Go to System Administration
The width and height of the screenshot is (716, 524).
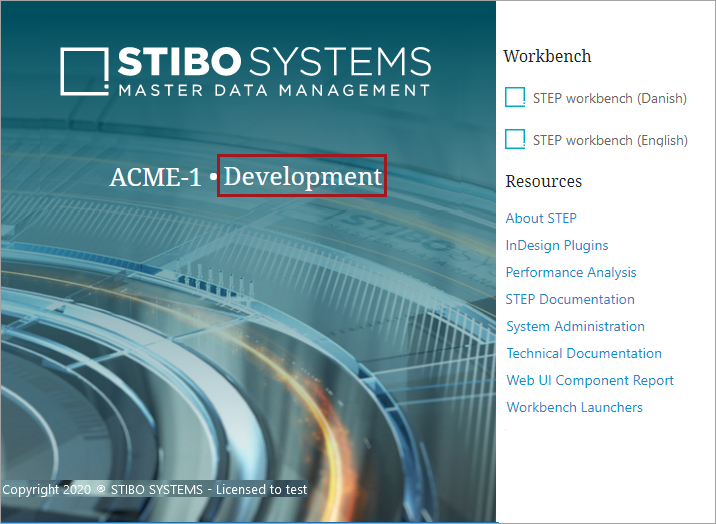pos(575,326)
